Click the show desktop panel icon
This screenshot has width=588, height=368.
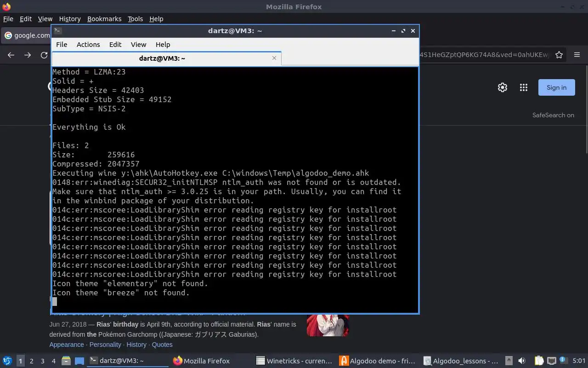tap(79, 361)
